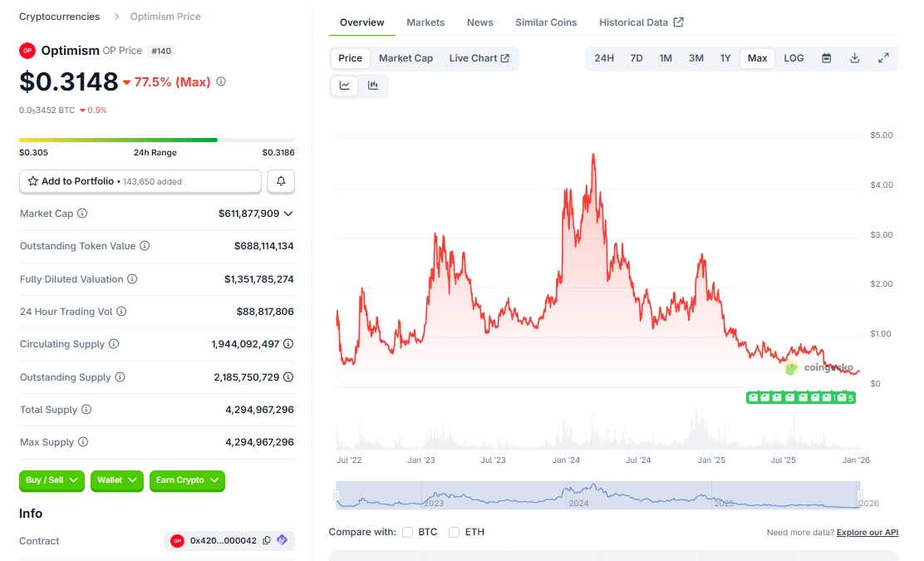Tick the ETH compare checkbox
This screenshot has width=924, height=561.
tap(454, 532)
